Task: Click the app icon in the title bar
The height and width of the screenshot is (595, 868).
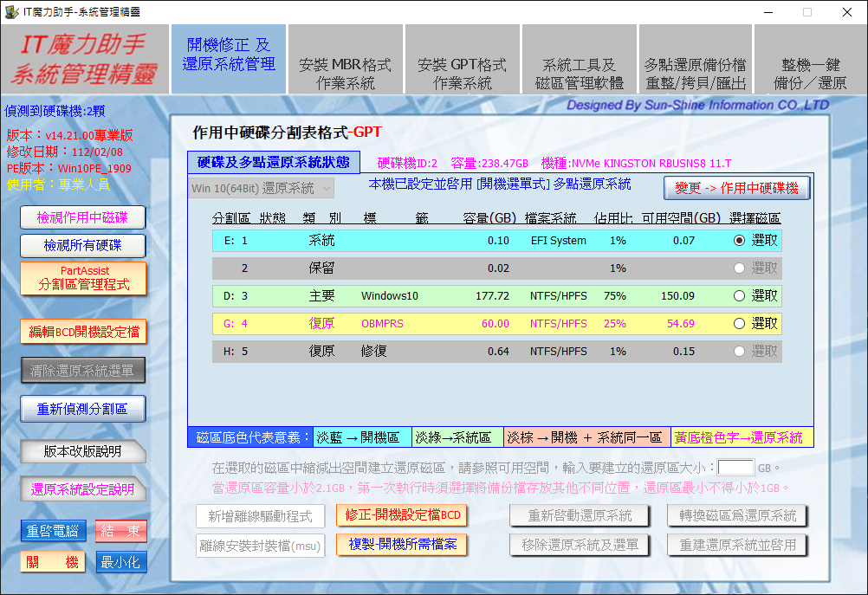Action: pyautogui.click(x=11, y=11)
